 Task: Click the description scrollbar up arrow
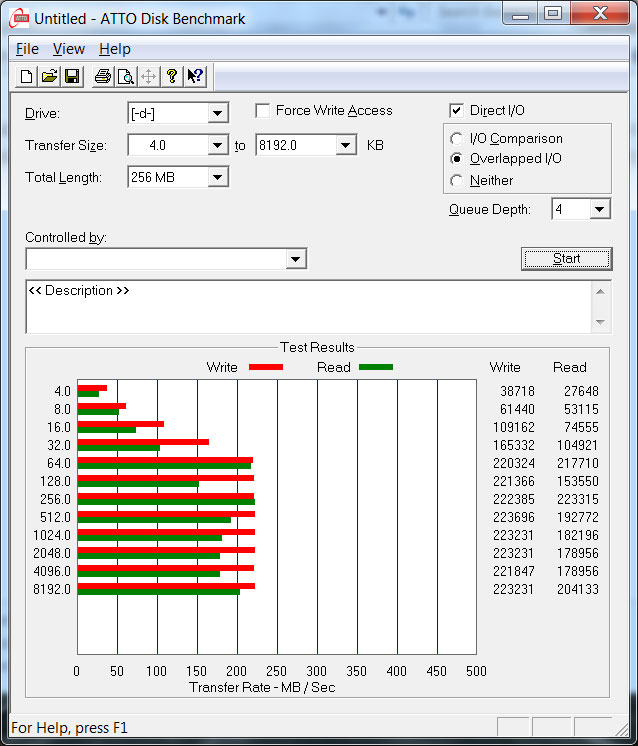coord(600,292)
